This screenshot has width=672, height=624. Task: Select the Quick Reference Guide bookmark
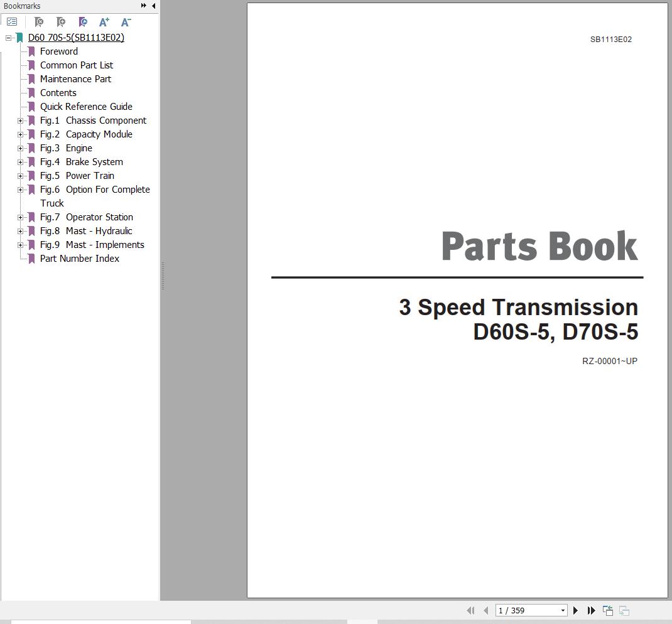point(86,107)
